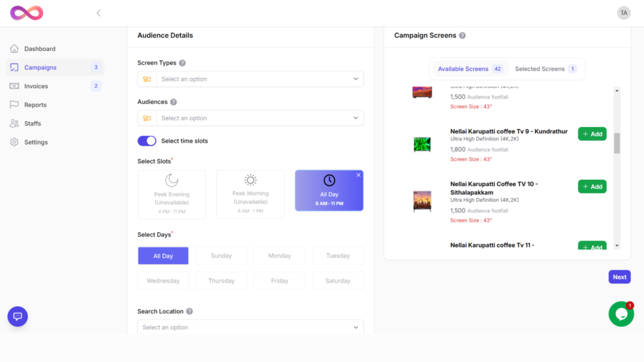644x362 pixels.
Task: Click the Search Location help icon
Action: (189, 311)
